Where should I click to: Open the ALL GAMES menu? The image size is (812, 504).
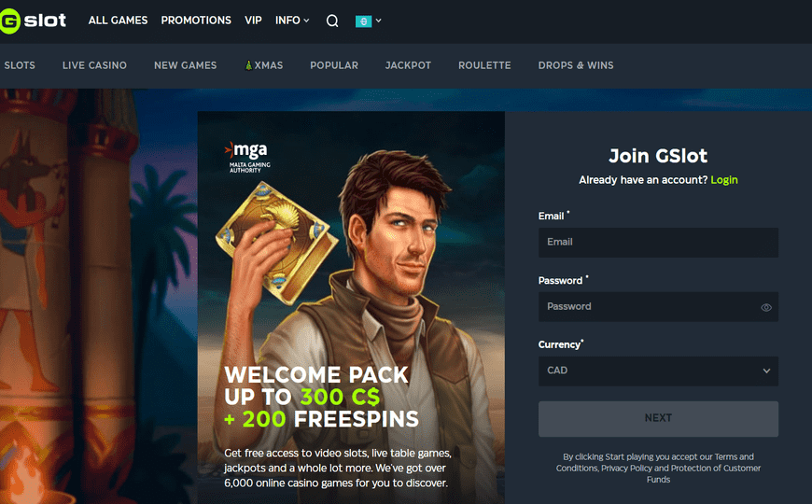(x=119, y=21)
